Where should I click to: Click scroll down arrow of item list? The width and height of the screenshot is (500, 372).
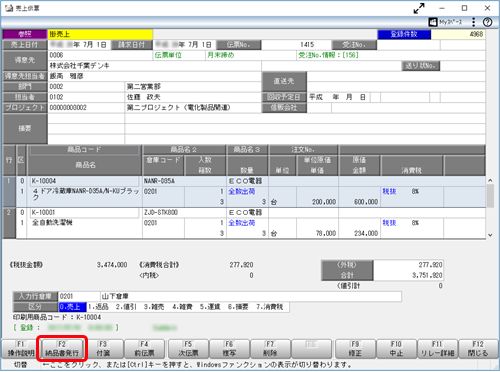pos(490,235)
